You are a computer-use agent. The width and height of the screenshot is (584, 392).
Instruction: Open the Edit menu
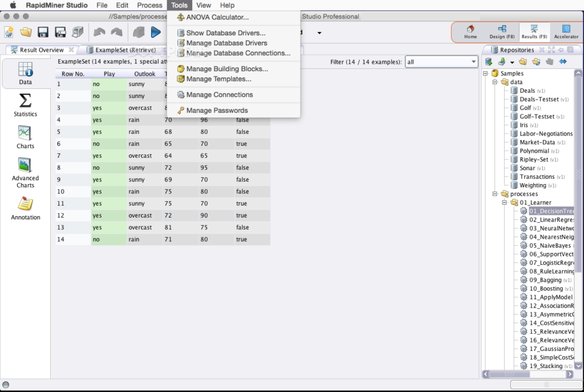(122, 5)
